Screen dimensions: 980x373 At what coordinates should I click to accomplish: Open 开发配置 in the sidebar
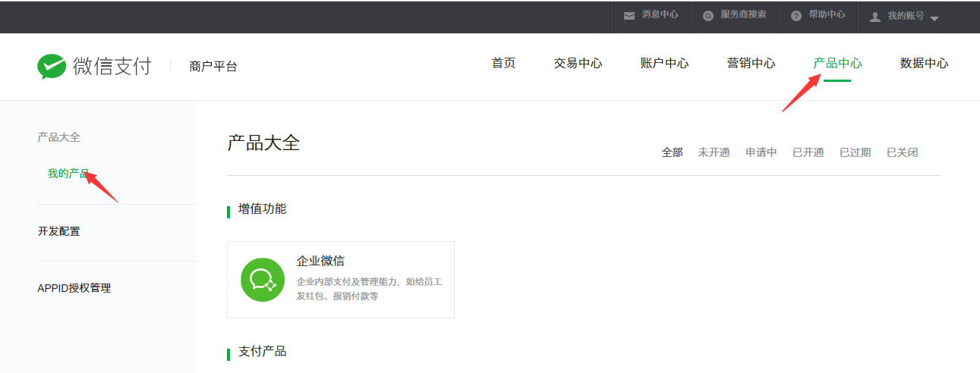click(x=59, y=231)
